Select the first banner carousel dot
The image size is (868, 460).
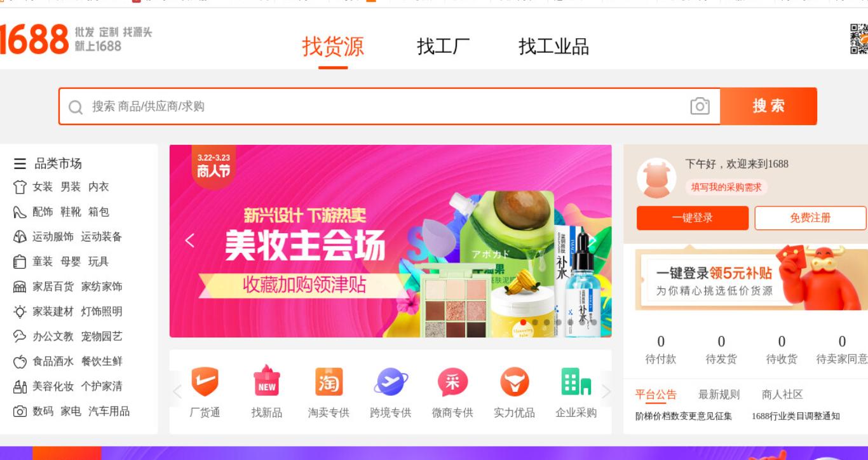[x=523, y=323]
